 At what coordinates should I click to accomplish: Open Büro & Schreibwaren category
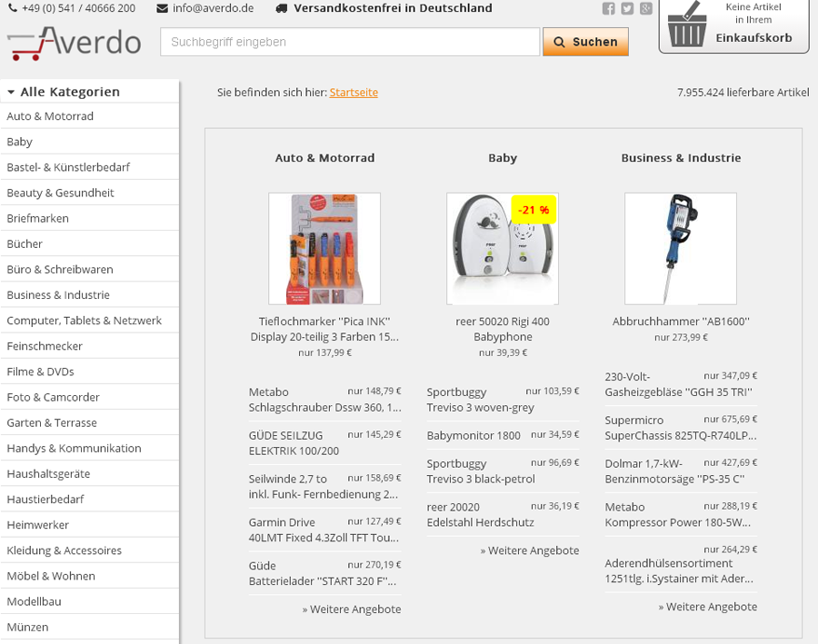(x=90, y=270)
